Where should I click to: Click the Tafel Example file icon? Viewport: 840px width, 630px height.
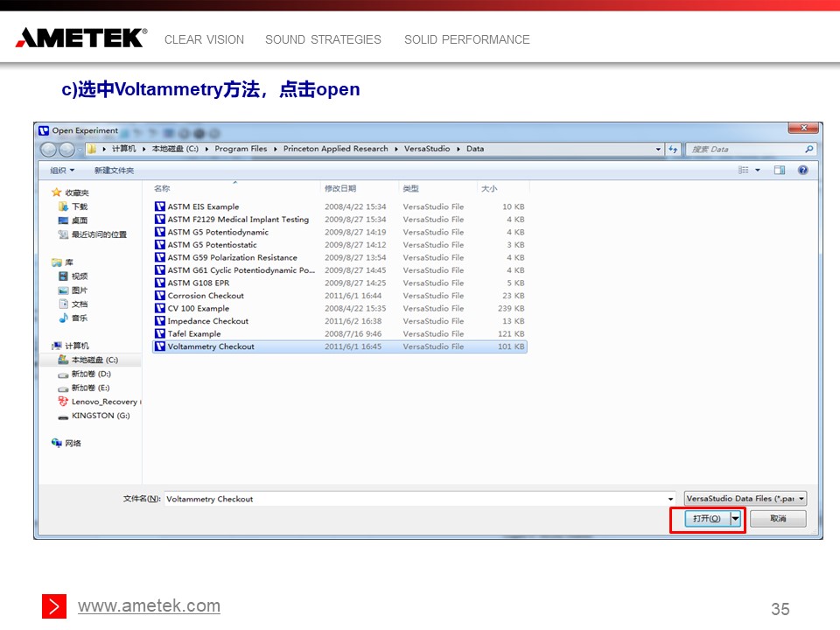pyautogui.click(x=159, y=333)
